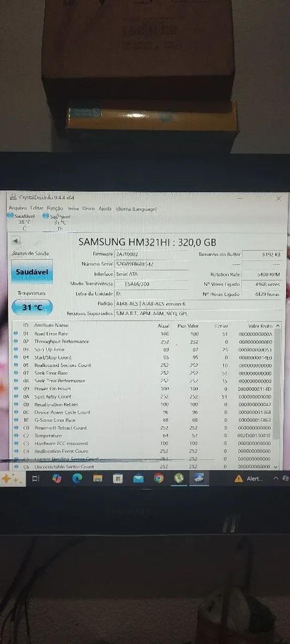This screenshot has height=644, width=290.
Task: Click status circle of Start/Stop Count row
Action: [15, 357]
